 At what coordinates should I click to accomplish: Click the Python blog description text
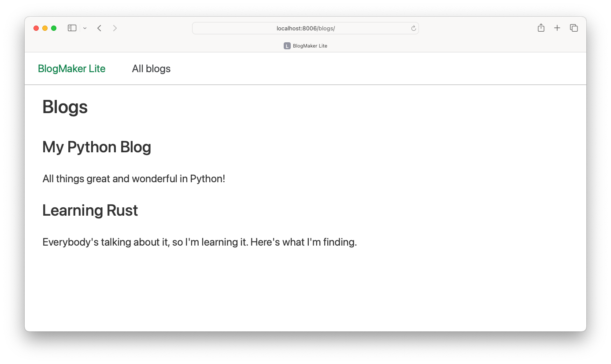(133, 179)
